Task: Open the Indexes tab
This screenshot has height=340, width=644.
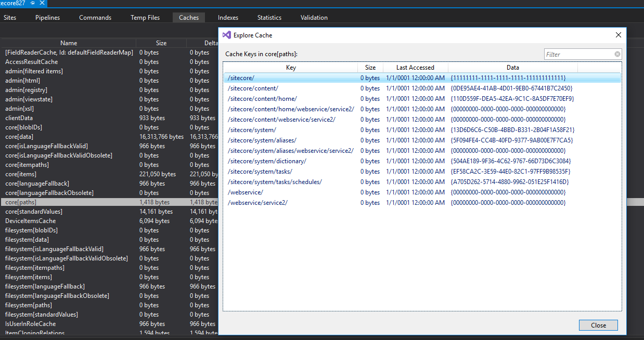Action: [x=228, y=17]
